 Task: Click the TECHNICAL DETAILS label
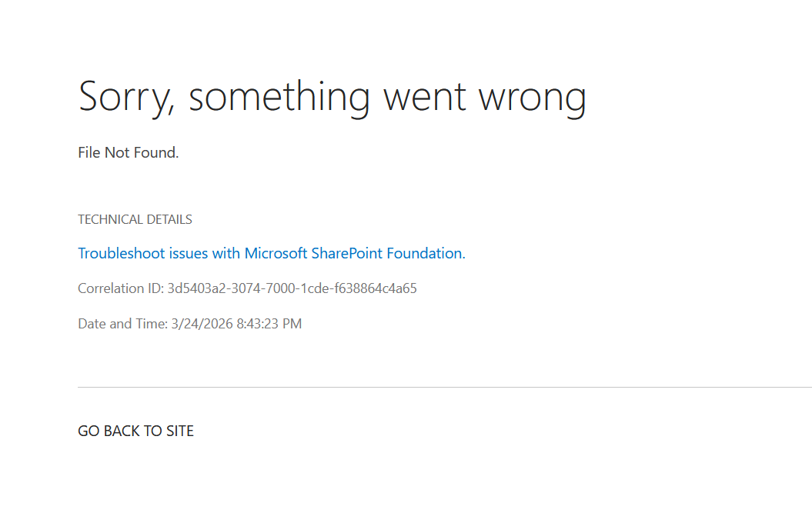135,219
